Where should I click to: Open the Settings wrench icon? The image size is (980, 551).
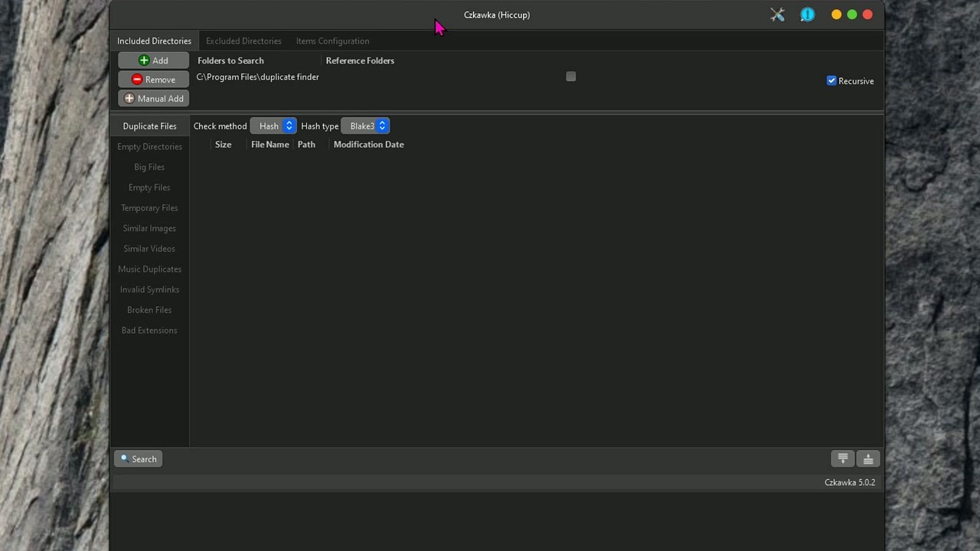click(x=777, y=15)
